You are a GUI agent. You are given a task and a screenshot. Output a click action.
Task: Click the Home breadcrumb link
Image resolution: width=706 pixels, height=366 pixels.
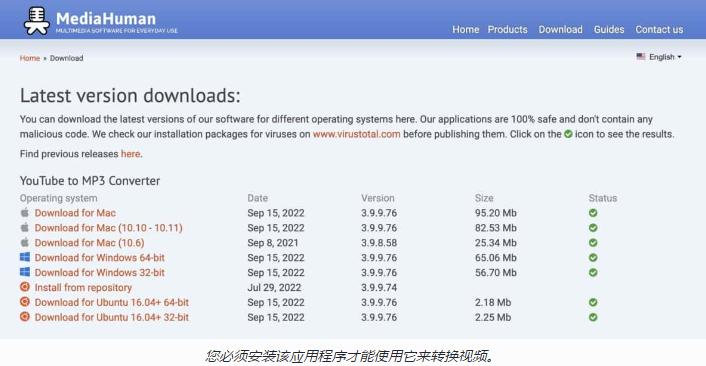30,58
